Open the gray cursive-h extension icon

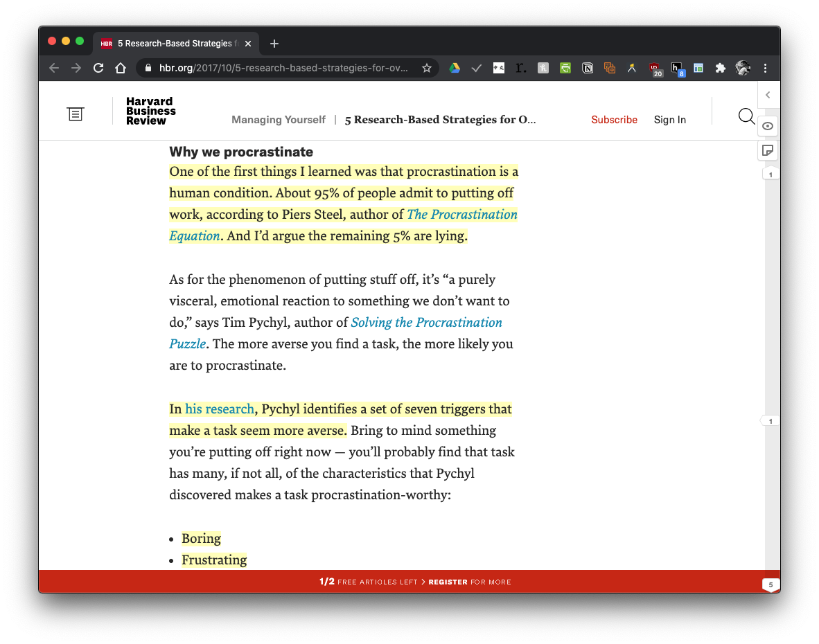543,68
